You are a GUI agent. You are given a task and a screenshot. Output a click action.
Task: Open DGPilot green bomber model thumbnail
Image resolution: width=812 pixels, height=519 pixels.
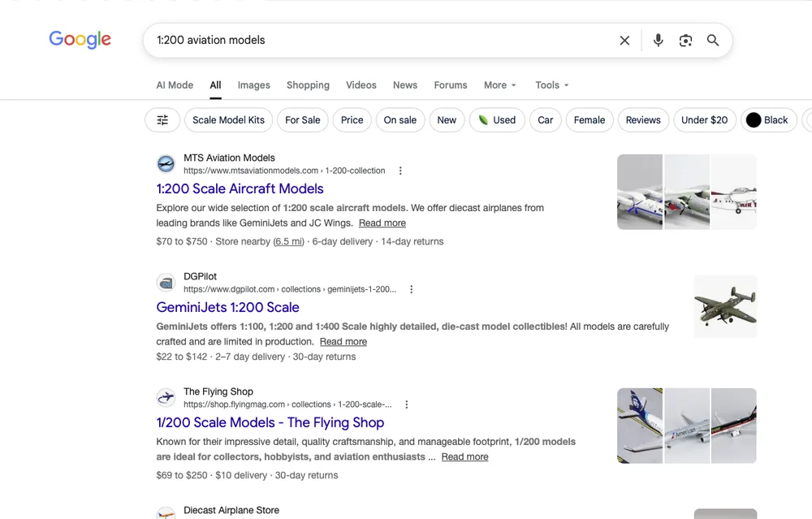pyautogui.click(x=725, y=306)
